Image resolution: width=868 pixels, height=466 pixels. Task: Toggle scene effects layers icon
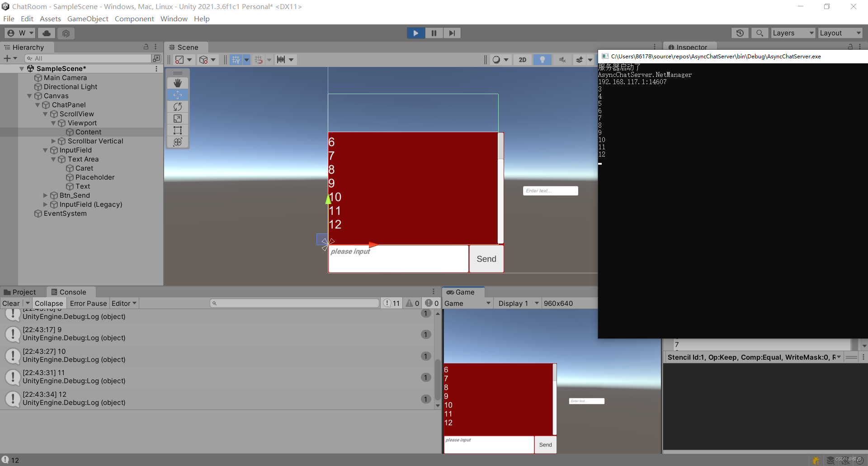click(x=580, y=60)
